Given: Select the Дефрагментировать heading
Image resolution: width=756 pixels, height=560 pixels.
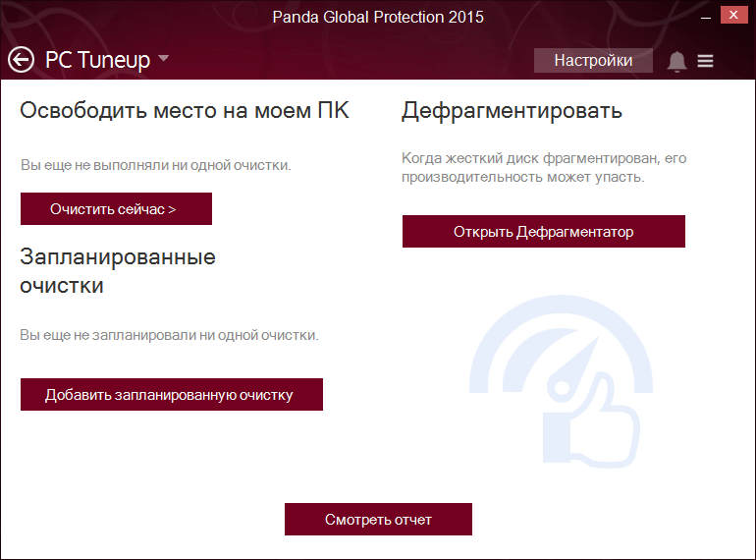Looking at the screenshot, I should coord(513,111).
